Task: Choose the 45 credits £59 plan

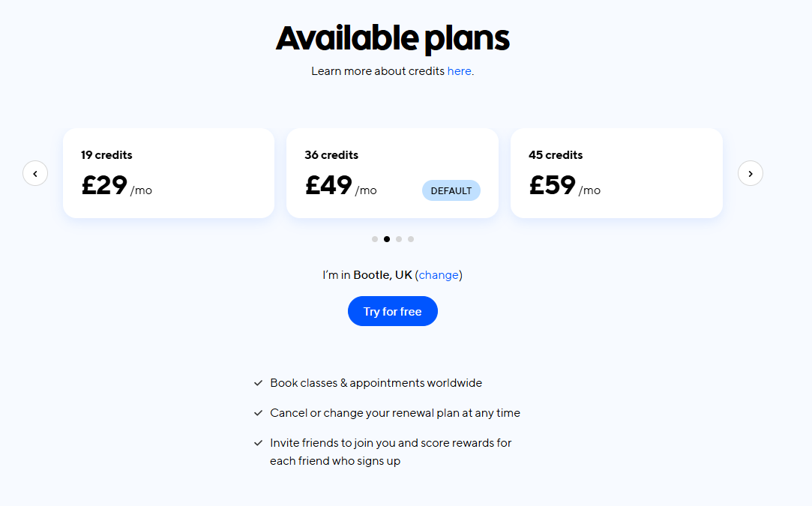Action: [616, 173]
